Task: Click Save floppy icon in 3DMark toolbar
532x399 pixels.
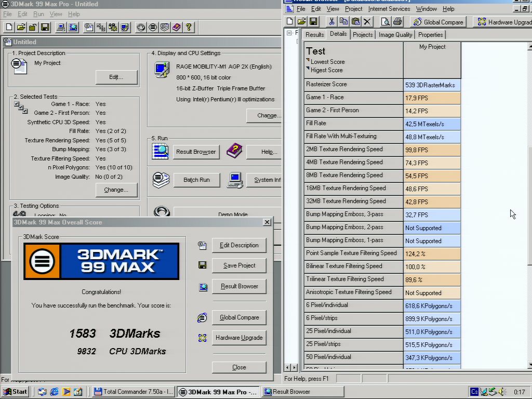Action: 45,27
